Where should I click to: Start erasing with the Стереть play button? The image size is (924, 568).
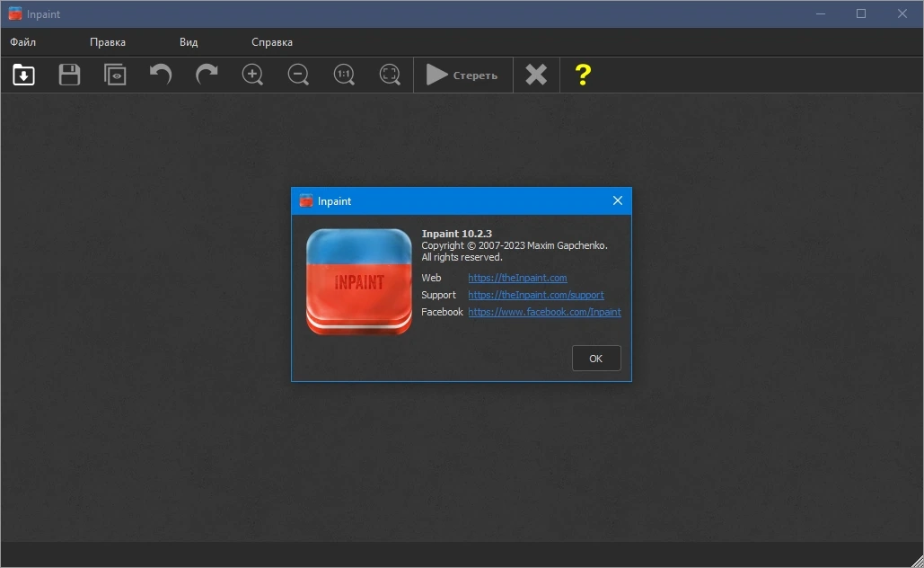pos(463,75)
